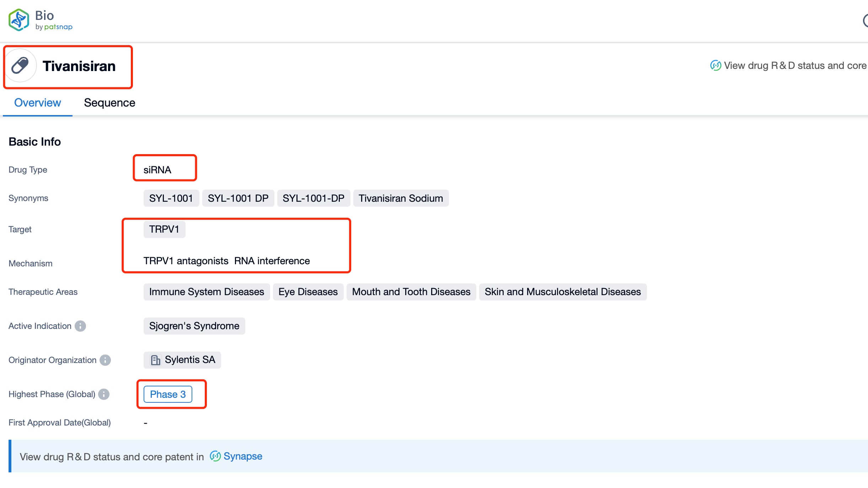Click the document icon next to Sylentis SA
Image resolution: width=868 pixels, height=488 pixels.
(x=154, y=360)
